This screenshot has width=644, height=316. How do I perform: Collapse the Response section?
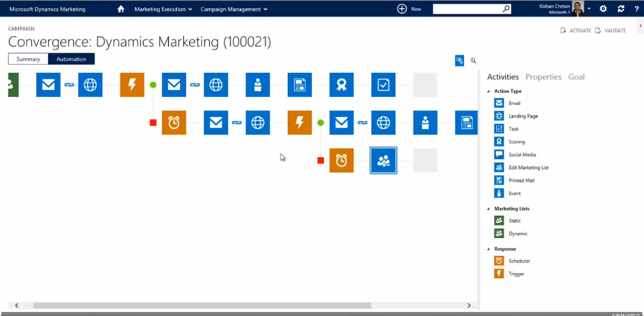click(x=489, y=249)
